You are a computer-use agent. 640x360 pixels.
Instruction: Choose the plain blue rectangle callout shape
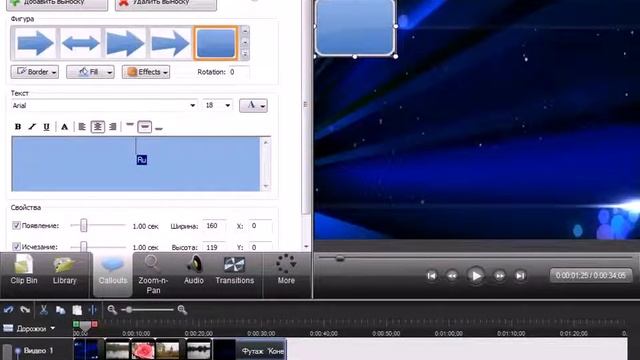[x=216, y=43]
